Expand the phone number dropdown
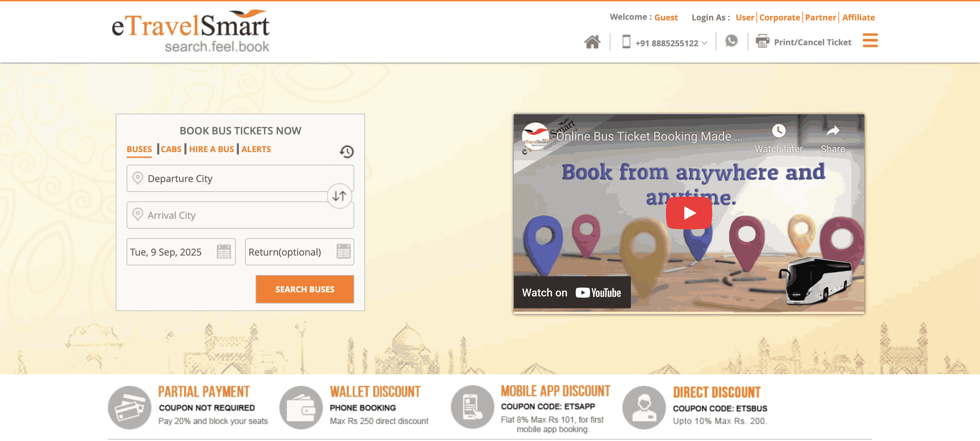 click(704, 43)
